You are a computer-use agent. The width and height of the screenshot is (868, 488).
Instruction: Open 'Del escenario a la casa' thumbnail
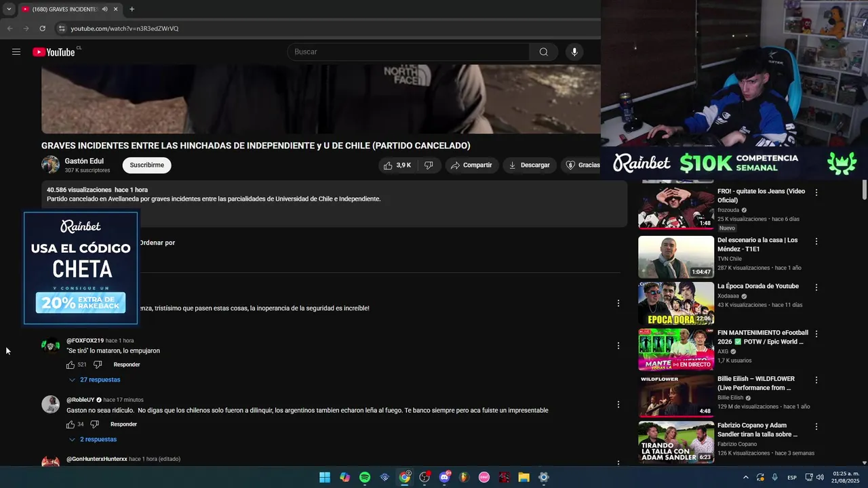pyautogui.click(x=675, y=257)
